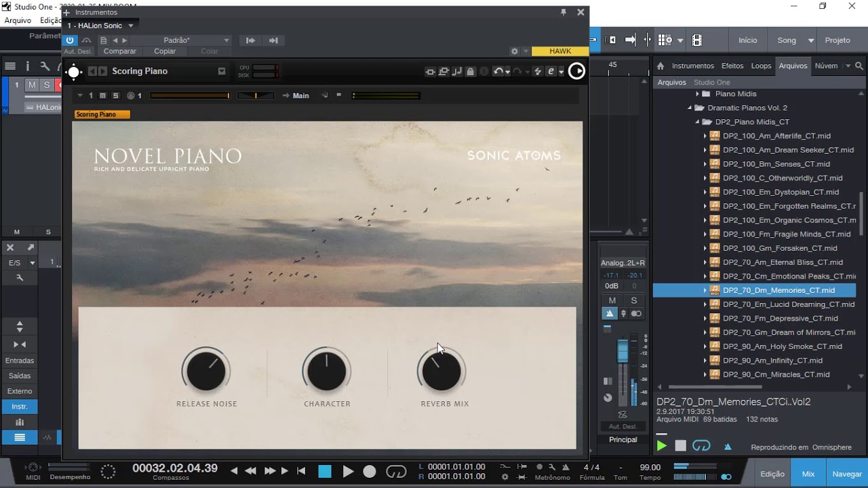Switch to Instrumentos browser tab
This screenshot has width=868, height=488.
coord(692,66)
